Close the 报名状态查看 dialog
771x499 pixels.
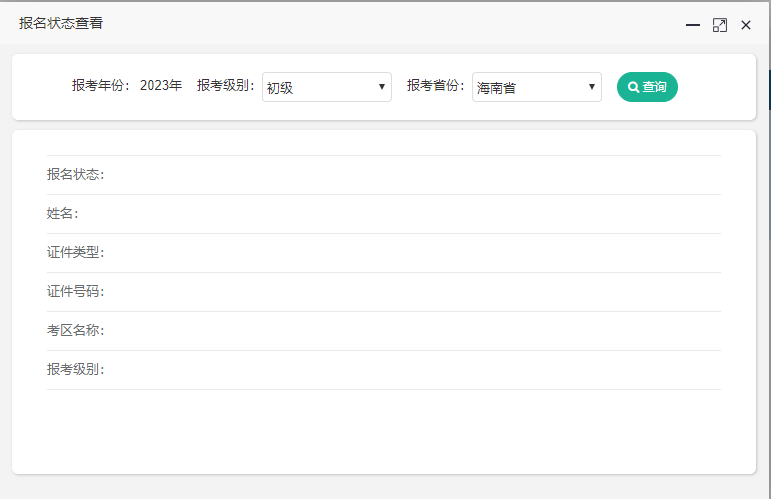point(746,25)
